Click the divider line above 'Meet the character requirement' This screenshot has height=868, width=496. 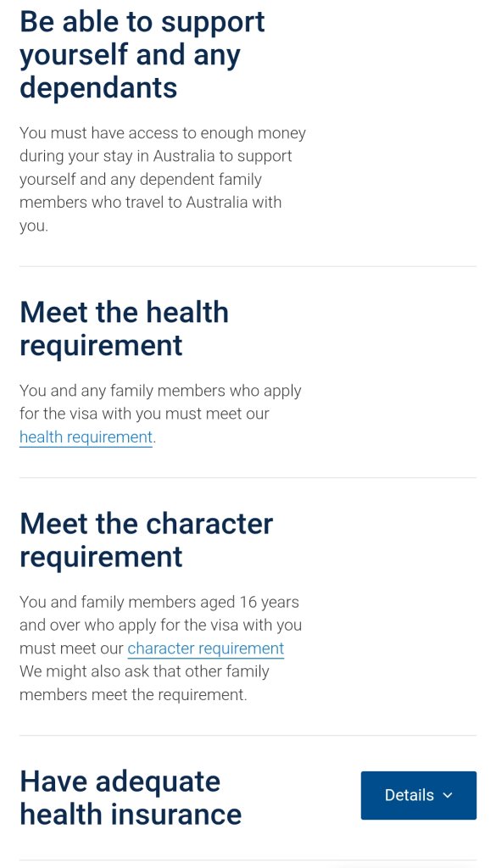pos(248,478)
